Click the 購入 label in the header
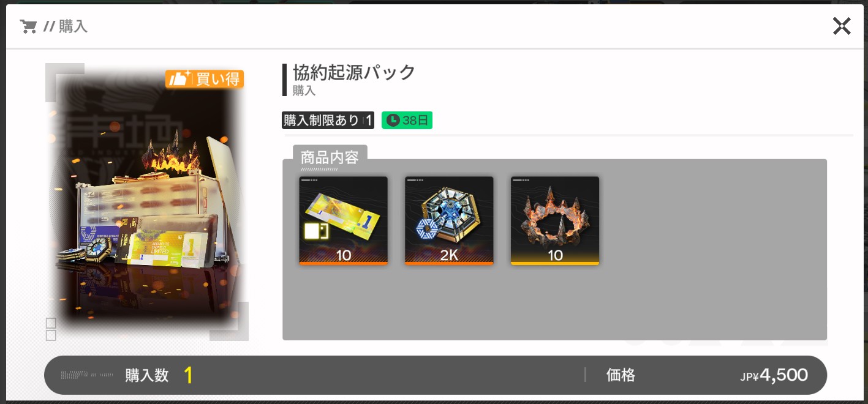This screenshot has height=404, width=868. (x=73, y=26)
